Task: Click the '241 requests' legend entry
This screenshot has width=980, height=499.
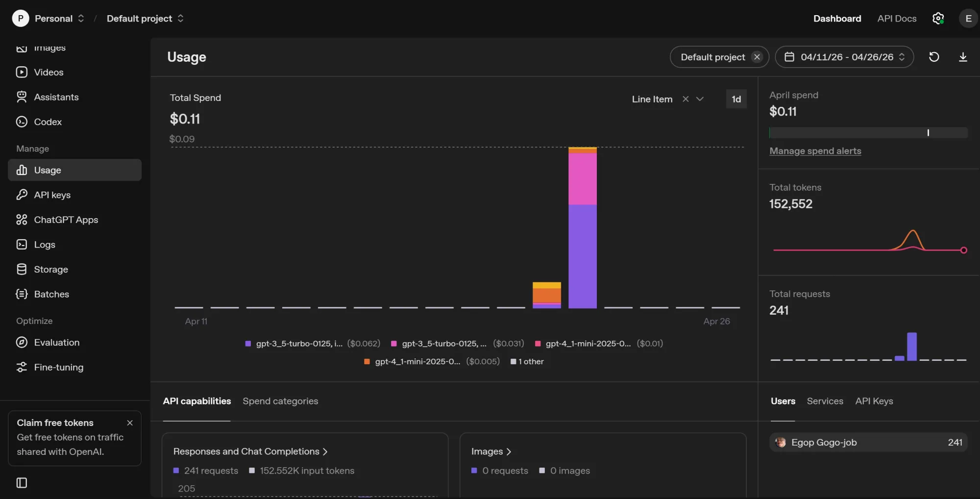Action: click(206, 471)
